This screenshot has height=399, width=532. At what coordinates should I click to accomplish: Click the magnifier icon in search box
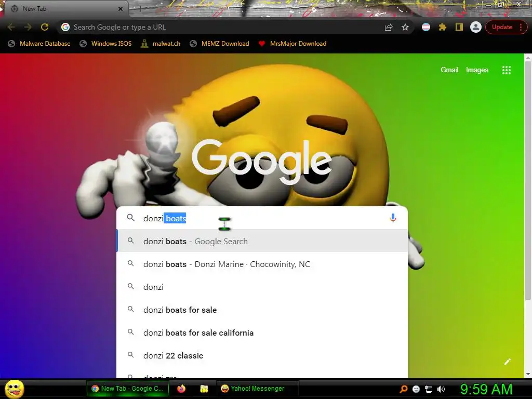[x=130, y=218]
